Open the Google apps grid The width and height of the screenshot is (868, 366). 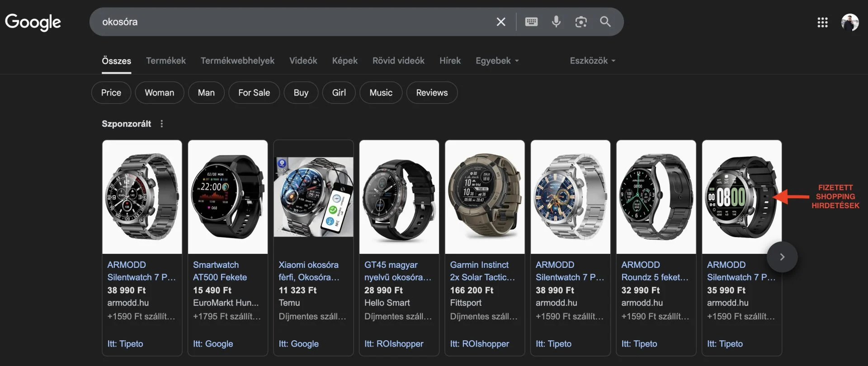coord(822,22)
